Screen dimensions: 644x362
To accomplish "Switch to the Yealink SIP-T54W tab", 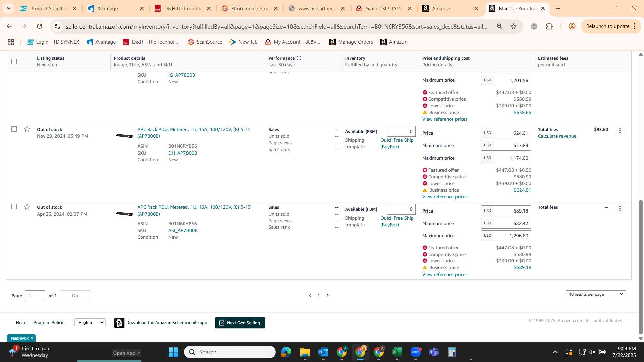I will (x=383, y=8).
